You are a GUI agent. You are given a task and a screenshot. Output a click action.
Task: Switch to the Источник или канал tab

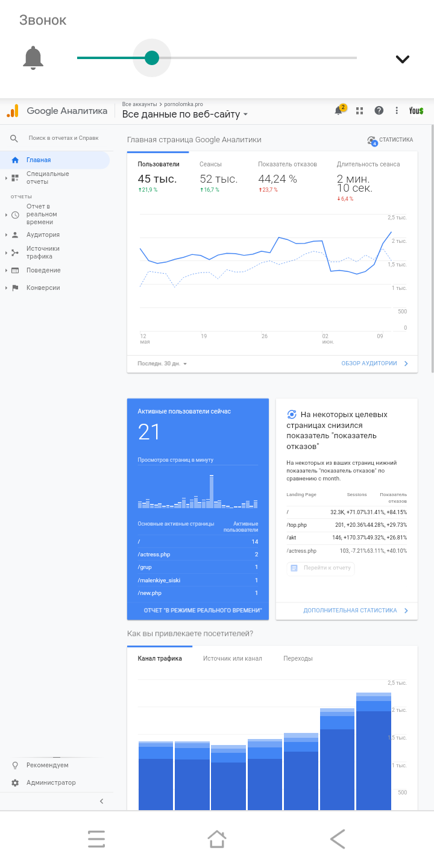point(233,659)
